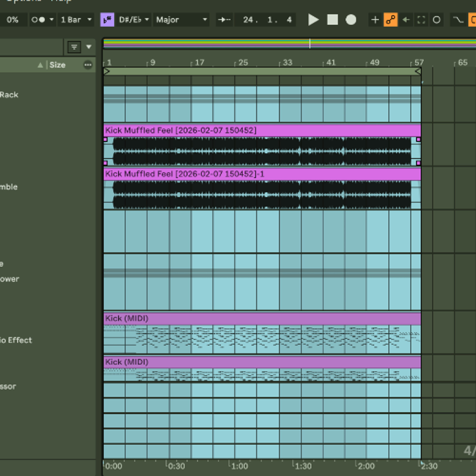Arm the Arrangement Record button
The width and height of the screenshot is (476, 476).
351,20
